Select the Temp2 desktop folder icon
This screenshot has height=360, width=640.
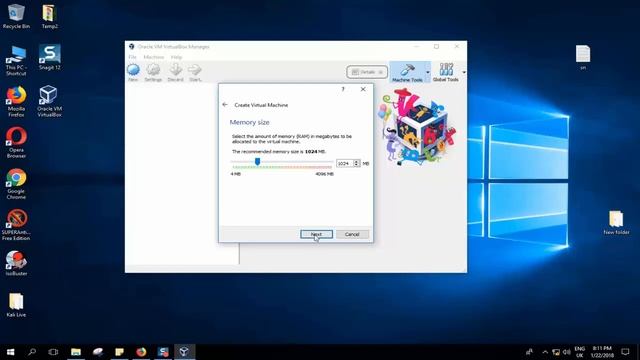coord(49,16)
